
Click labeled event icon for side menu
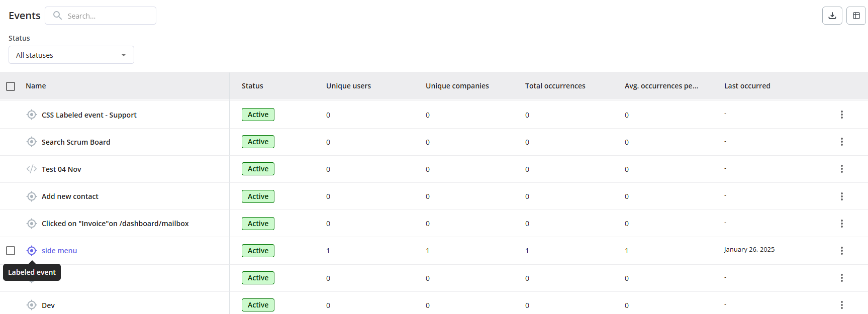[x=32, y=251]
